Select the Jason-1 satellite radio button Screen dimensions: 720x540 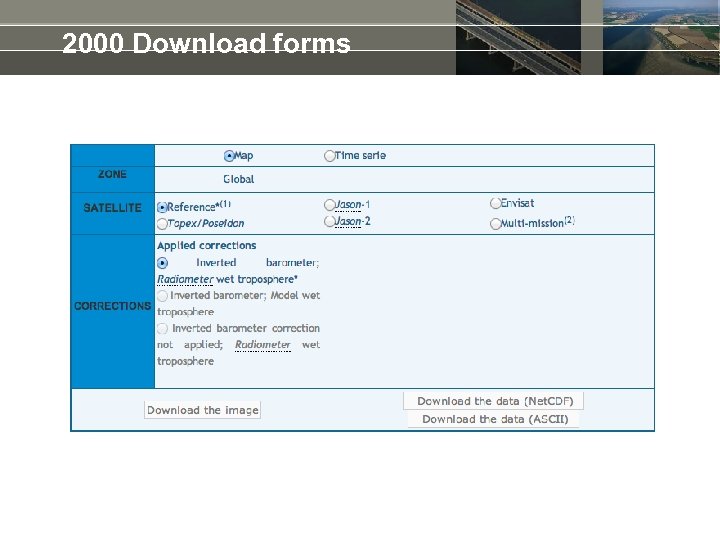(x=329, y=204)
